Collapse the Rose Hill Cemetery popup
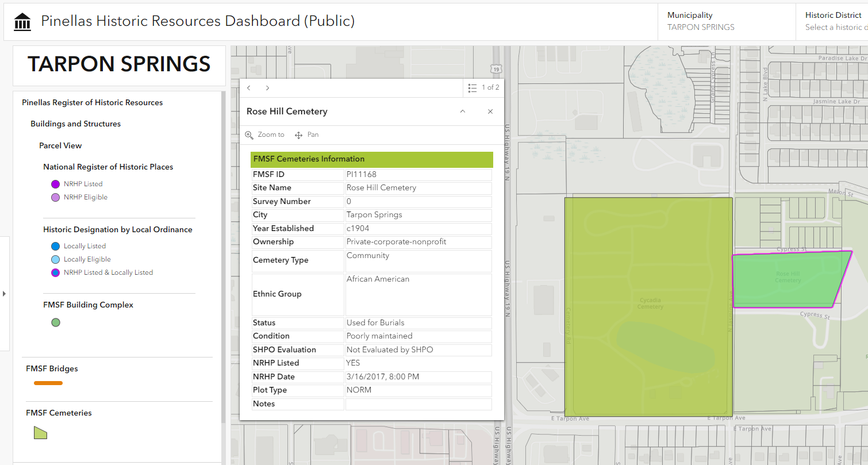The image size is (868, 465). (x=462, y=112)
